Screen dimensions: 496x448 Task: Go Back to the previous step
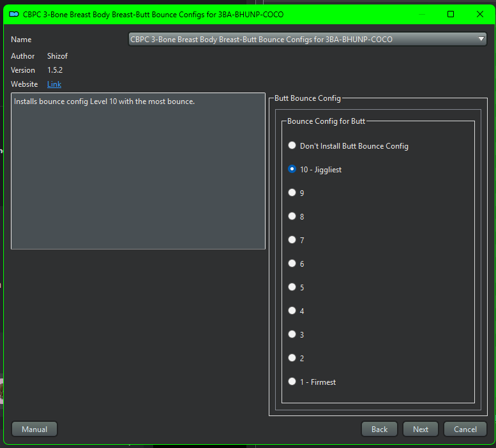coord(379,429)
